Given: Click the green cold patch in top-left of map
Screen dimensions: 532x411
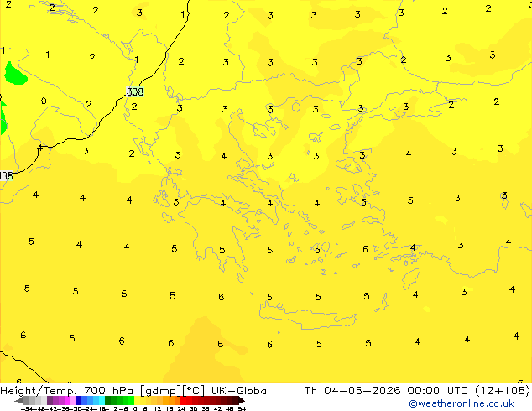Looking at the screenshot, I should [14, 75].
